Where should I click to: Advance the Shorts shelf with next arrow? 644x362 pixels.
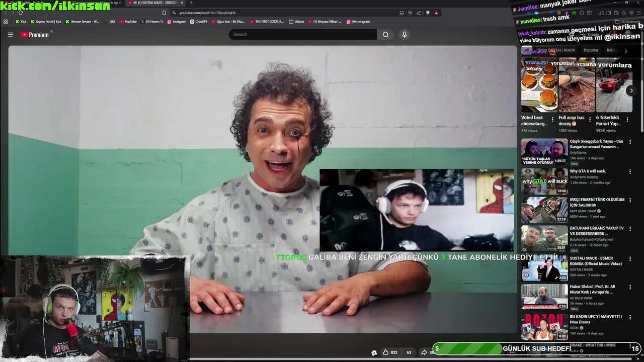click(631, 90)
